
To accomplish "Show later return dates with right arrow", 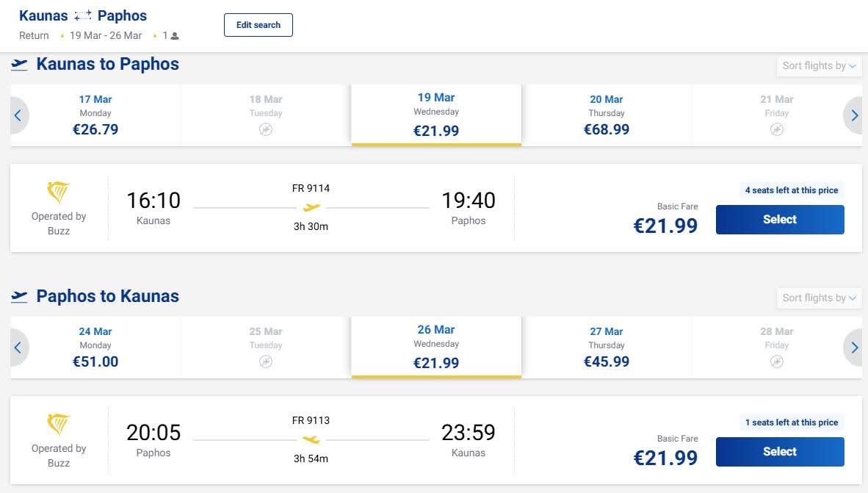I will coord(853,348).
